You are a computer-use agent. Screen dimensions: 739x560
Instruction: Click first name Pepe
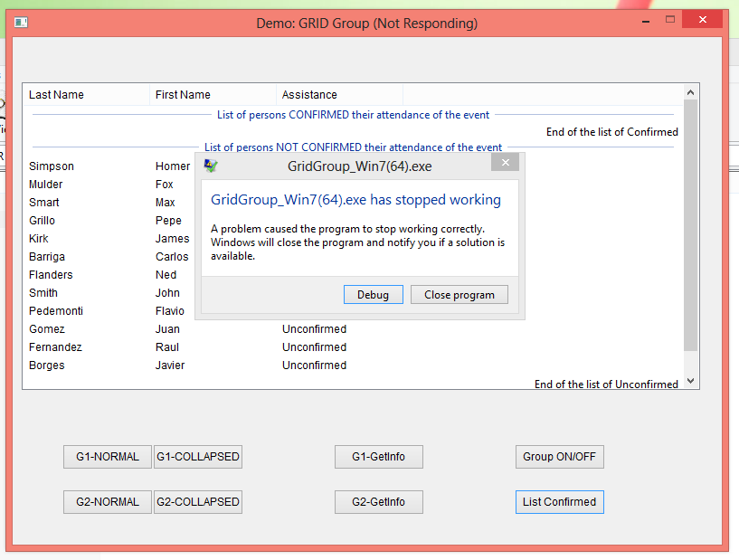pos(168,221)
